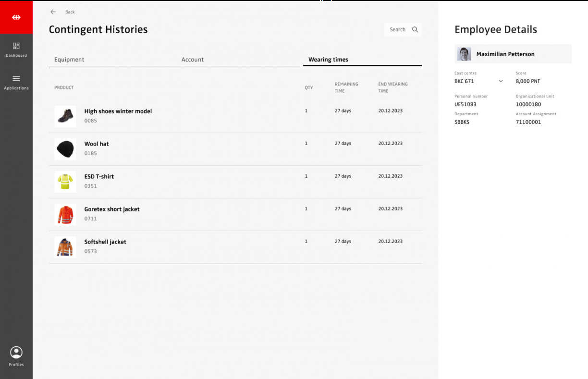Viewport: 588px width, 379px height.
Task: Sort by the Remaining Time column header
Action: (346, 87)
